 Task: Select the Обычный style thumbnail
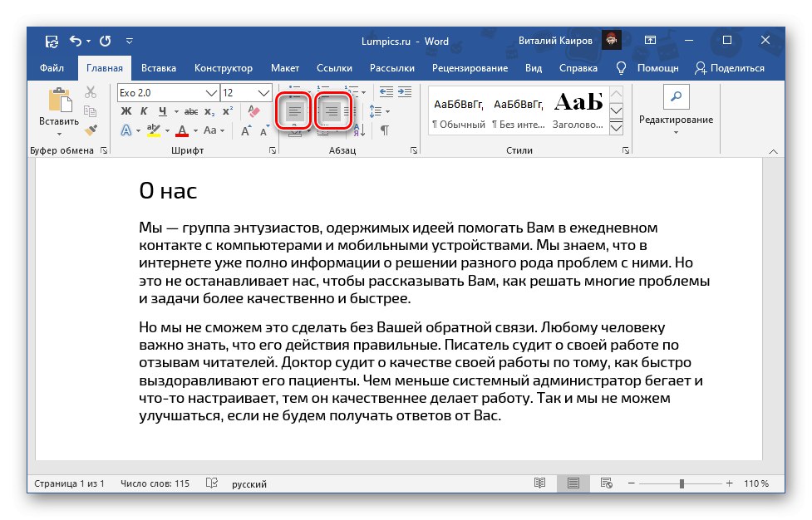point(458,112)
